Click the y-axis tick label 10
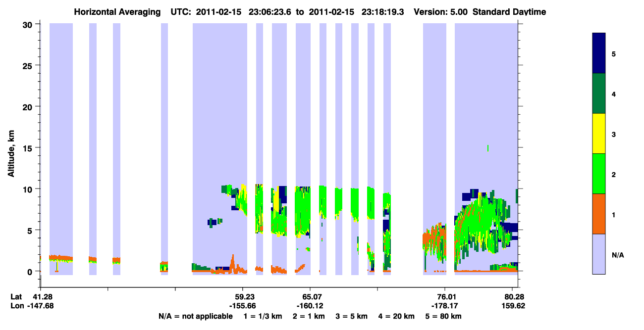This screenshot has width=644, height=330. click(29, 189)
